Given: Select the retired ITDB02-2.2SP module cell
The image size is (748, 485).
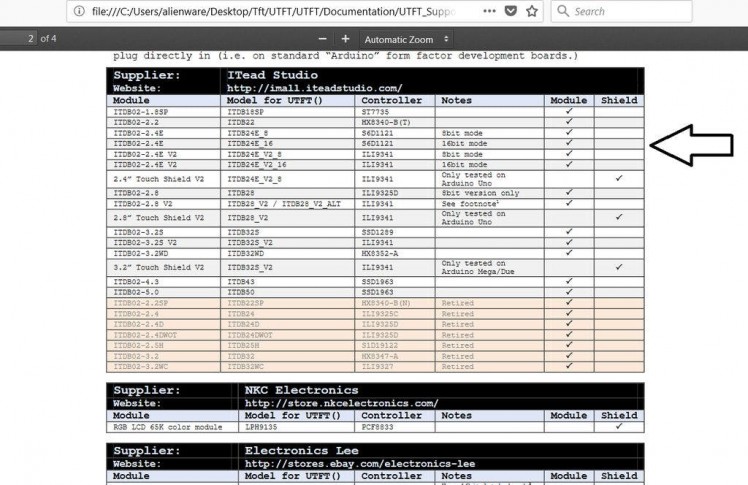Looking at the screenshot, I should pyautogui.click(x=163, y=303).
